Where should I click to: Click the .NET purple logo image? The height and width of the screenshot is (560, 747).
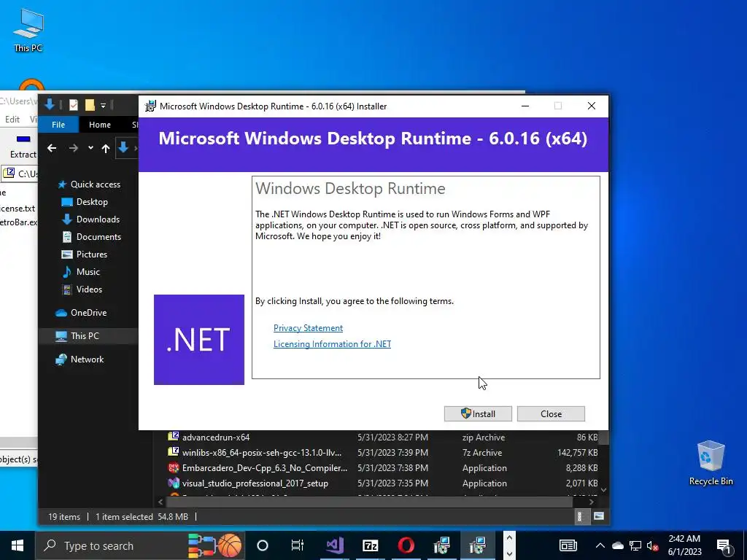(199, 340)
